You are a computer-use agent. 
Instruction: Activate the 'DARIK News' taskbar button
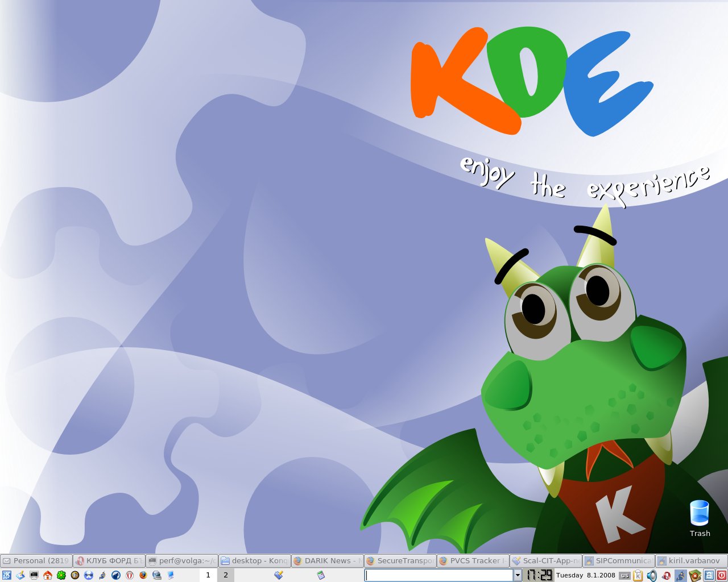coord(328,560)
